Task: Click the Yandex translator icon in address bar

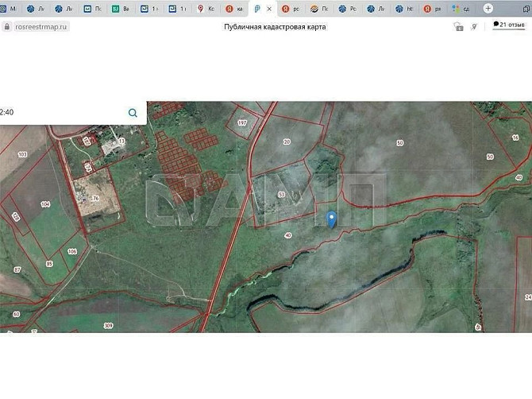Action: pyautogui.click(x=474, y=26)
